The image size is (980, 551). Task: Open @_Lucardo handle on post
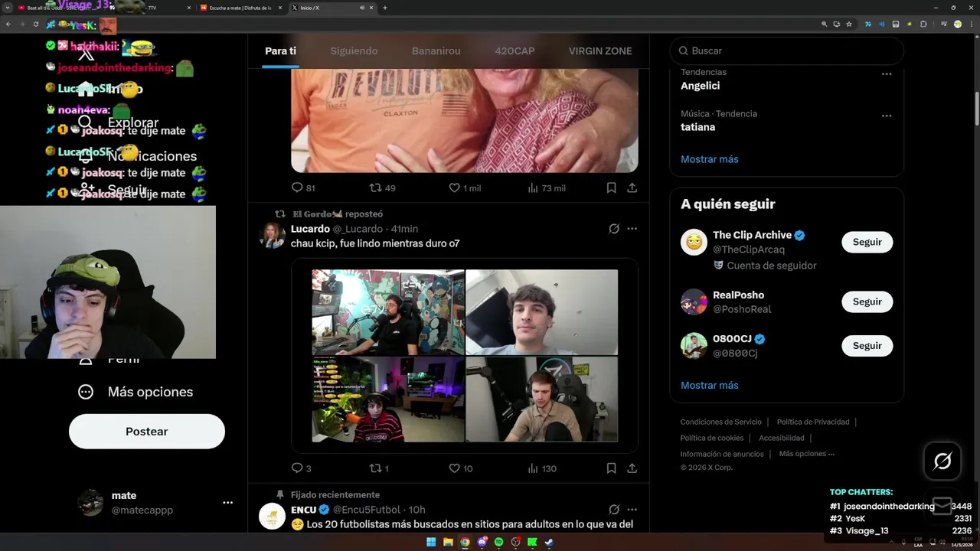click(358, 229)
